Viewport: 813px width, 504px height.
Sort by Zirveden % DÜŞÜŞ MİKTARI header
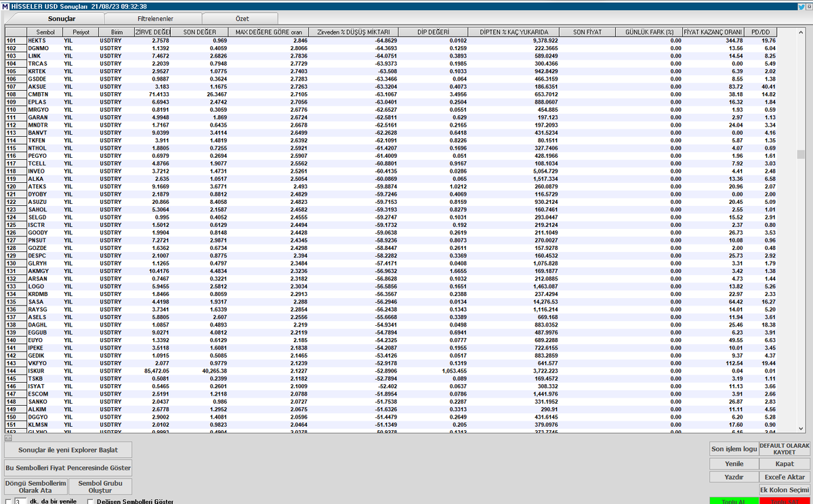pos(354,32)
